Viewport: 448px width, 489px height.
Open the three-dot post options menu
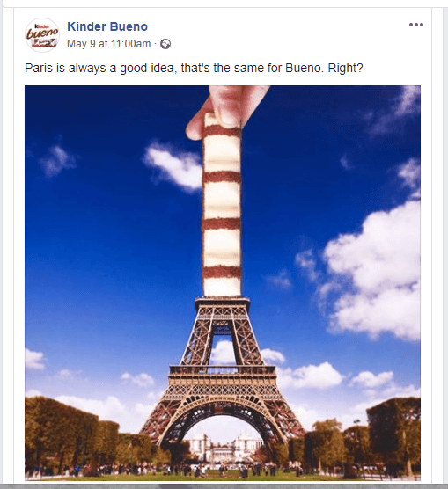(x=416, y=25)
